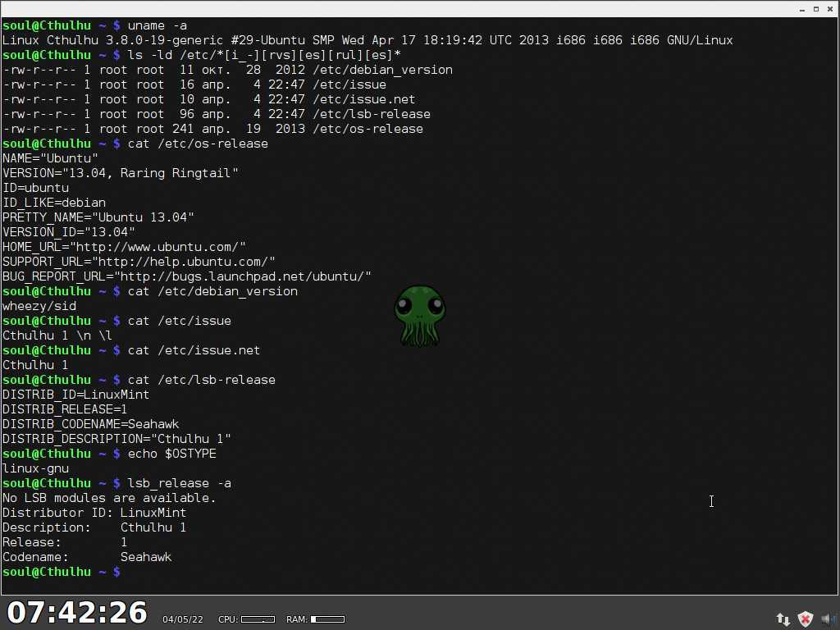Click the BUG_REPORT_URL launchpad line
The height and width of the screenshot is (630, 840).
point(186,276)
